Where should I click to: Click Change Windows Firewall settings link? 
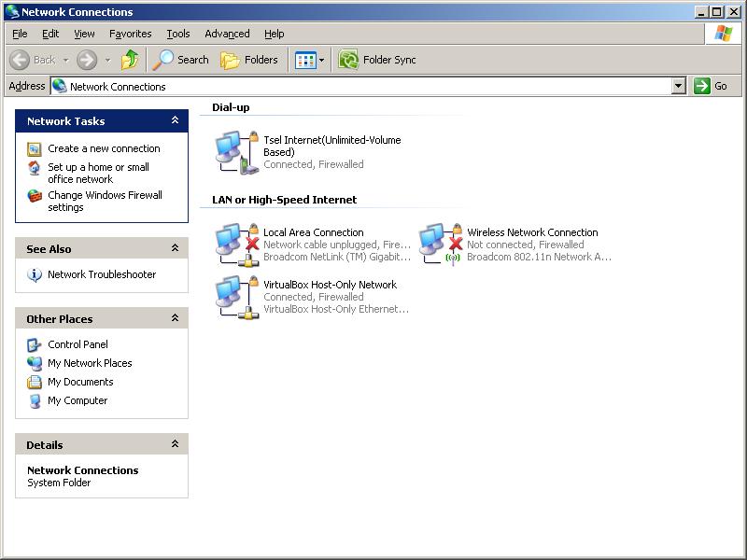[x=105, y=201]
